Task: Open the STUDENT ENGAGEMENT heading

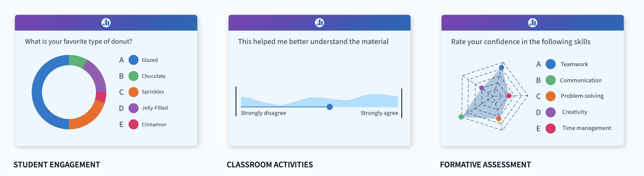Action: coord(57,165)
